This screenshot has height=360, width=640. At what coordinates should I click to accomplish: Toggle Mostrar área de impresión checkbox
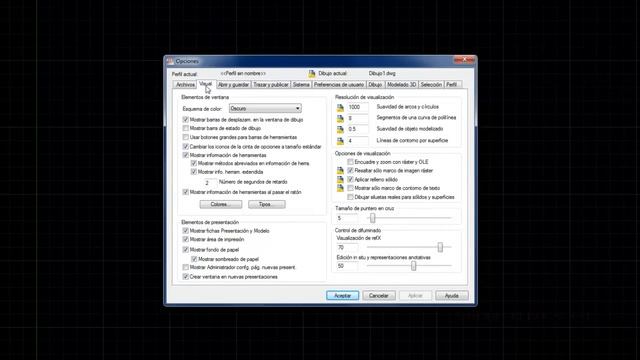point(186,239)
